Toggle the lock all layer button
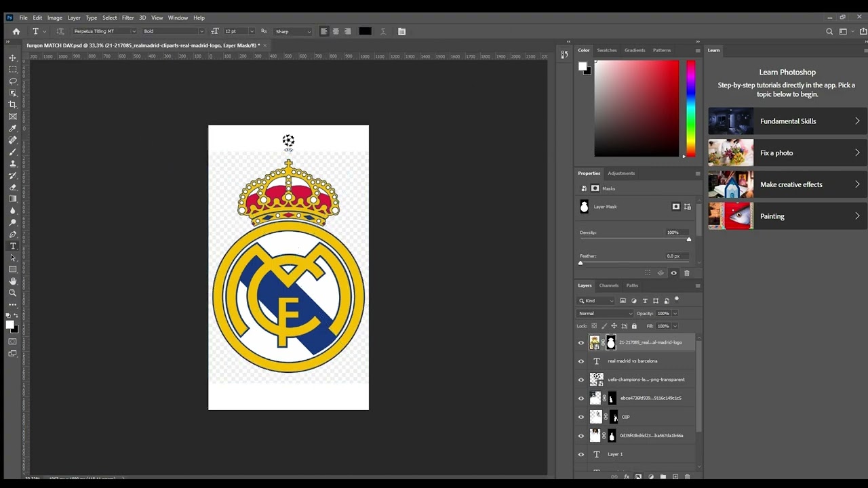The width and height of the screenshot is (868, 488). 634,326
